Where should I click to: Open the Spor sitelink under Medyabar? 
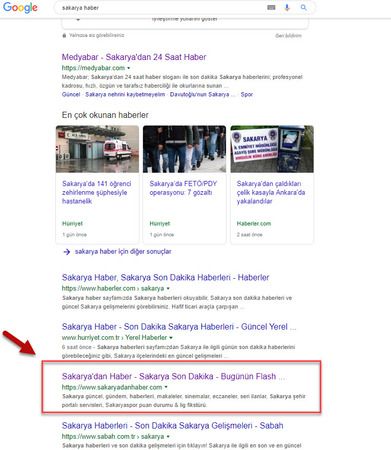coord(247,94)
